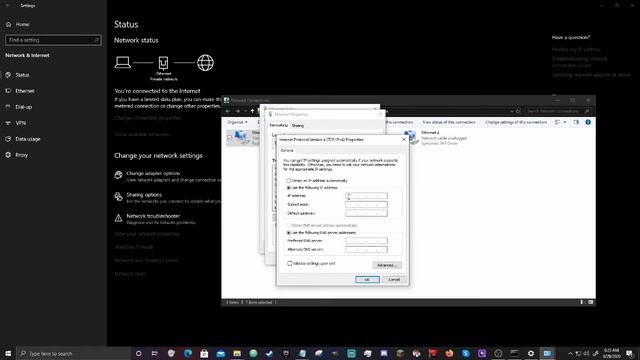
Task: Click the Subnet mask input field
Action: coord(366,204)
